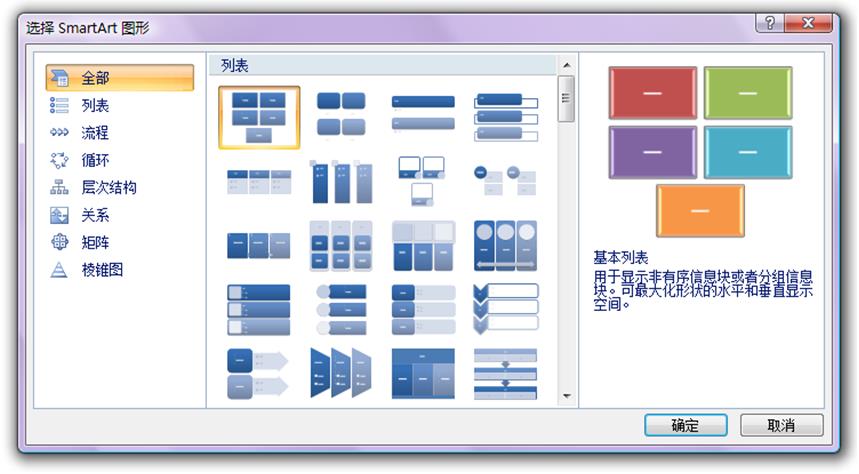Pick the three-column table list layout

coord(259,182)
